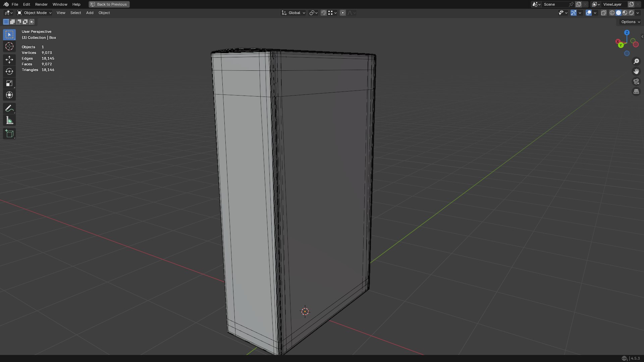The width and height of the screenshot is (644, 362).
Task: Switch perspective/orthographic projection grid icon
Action: 636,92
